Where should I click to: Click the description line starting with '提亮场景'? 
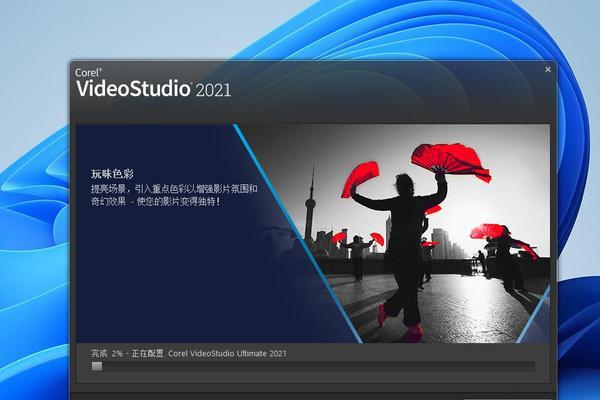click(x=174, y=188)
